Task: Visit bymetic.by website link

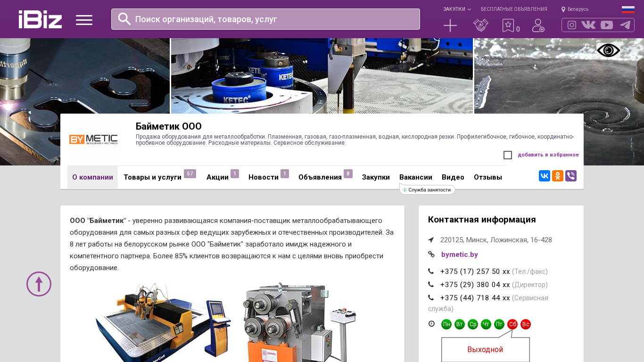Action: point(460,255)
